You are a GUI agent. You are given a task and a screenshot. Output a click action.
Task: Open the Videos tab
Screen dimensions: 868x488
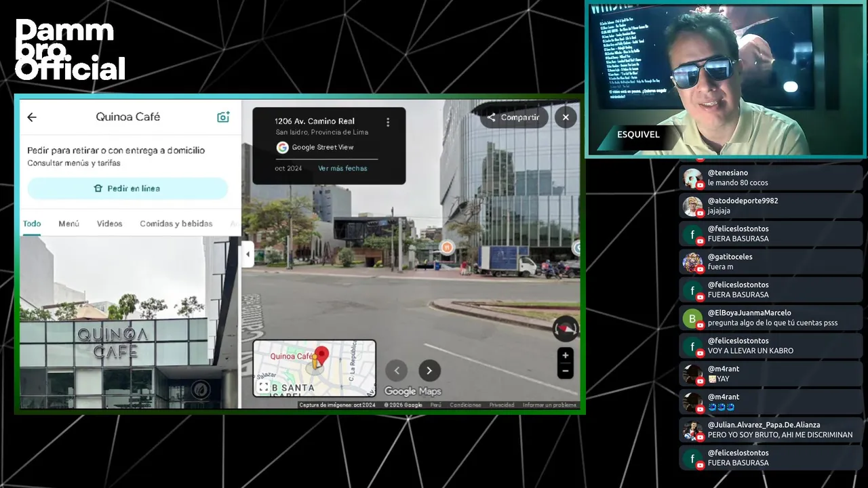pyautogui.click(x=109, y=224)
